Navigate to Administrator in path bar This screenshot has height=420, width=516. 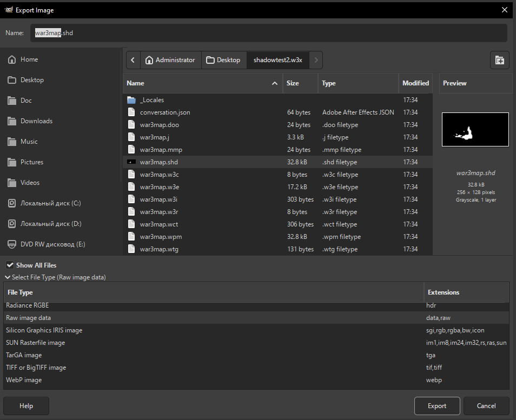click(x=171, y=60)
